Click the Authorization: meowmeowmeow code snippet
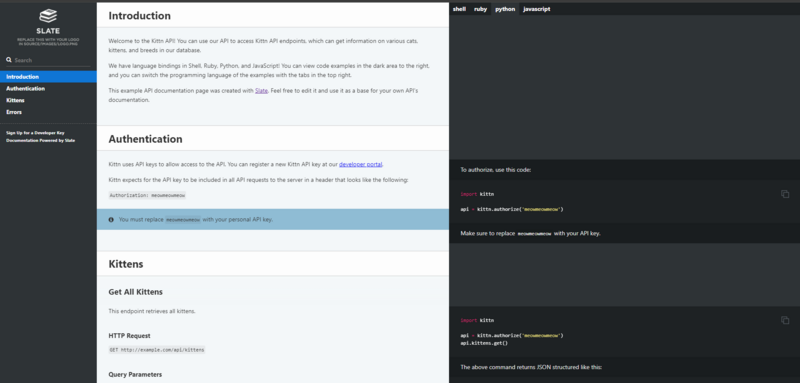800x383 pixels. tap(147, 195)
